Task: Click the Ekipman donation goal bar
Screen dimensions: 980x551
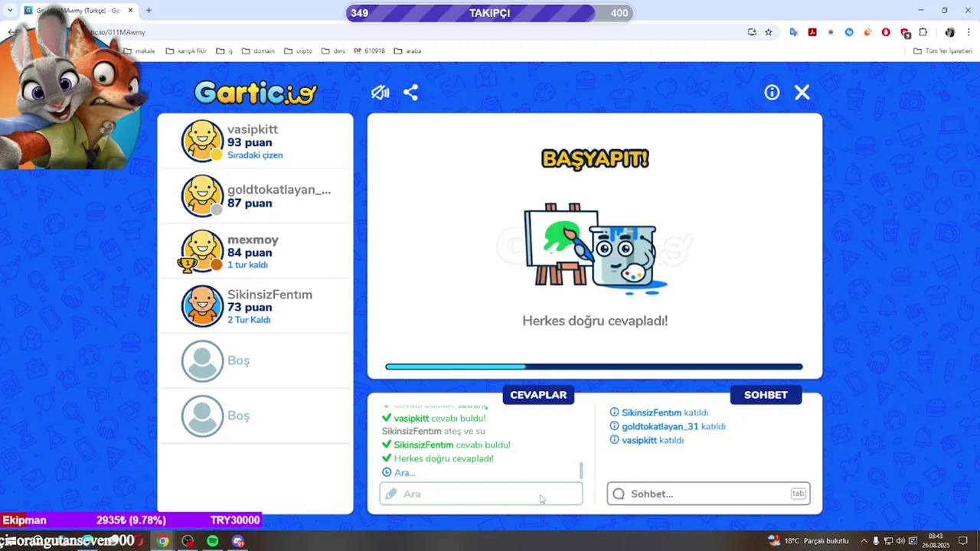Action: pos(131,520)
